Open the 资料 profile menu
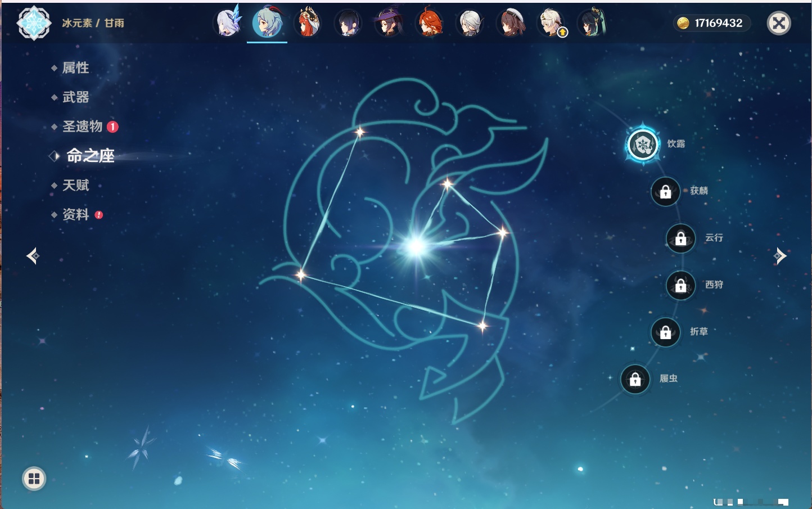812x509 pixels. pyautogui.click(x=75, y=214)
